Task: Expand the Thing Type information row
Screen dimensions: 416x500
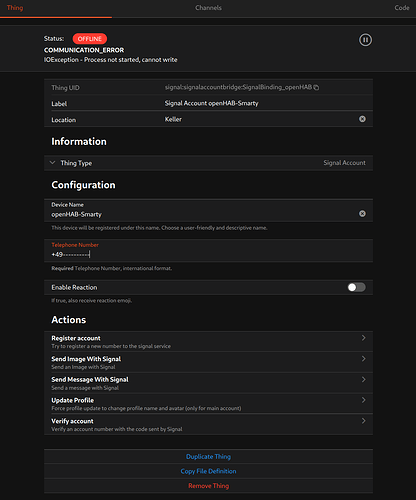Action: [x=208, y=163]
